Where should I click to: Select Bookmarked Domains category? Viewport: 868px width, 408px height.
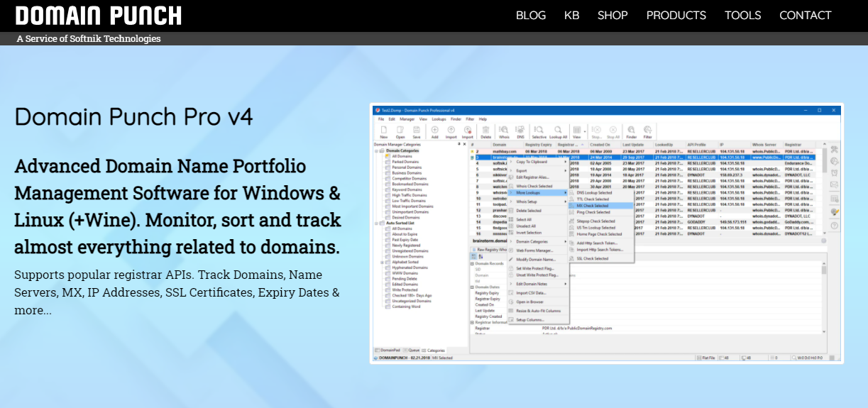tap(410, 184)
